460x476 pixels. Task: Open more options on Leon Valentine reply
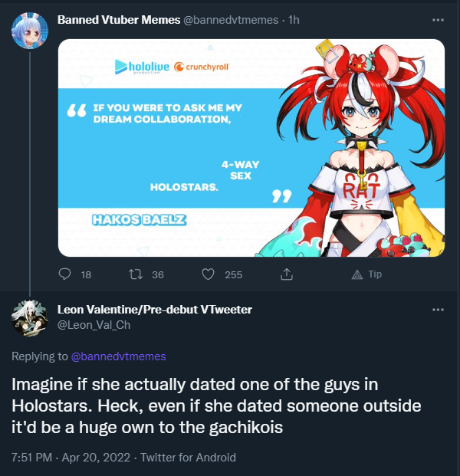coord(438,310)
